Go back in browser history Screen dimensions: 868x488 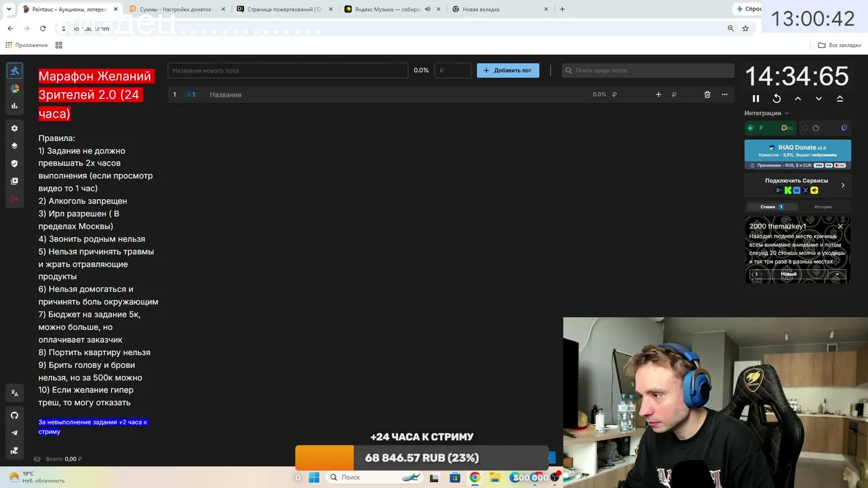(x=10, y=28)
